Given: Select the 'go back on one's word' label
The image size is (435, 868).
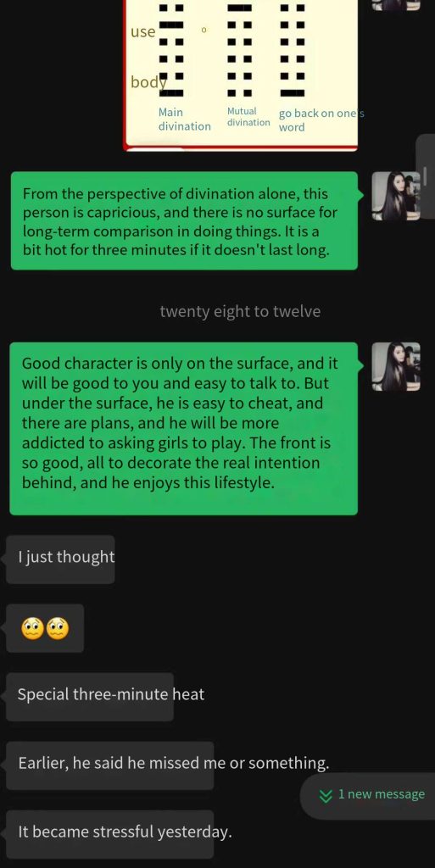Looking at the screenshot, I should tap(321, 120).
